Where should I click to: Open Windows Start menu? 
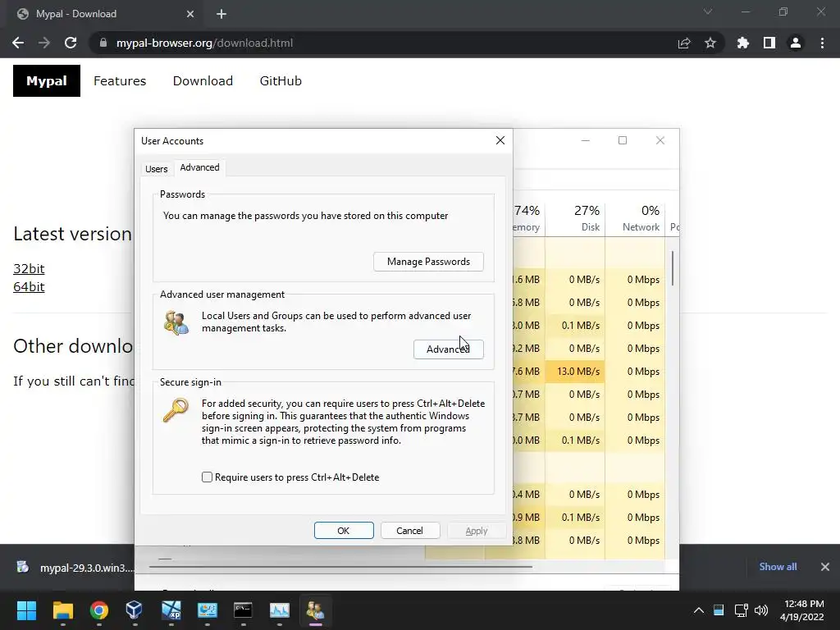[26, 610]
